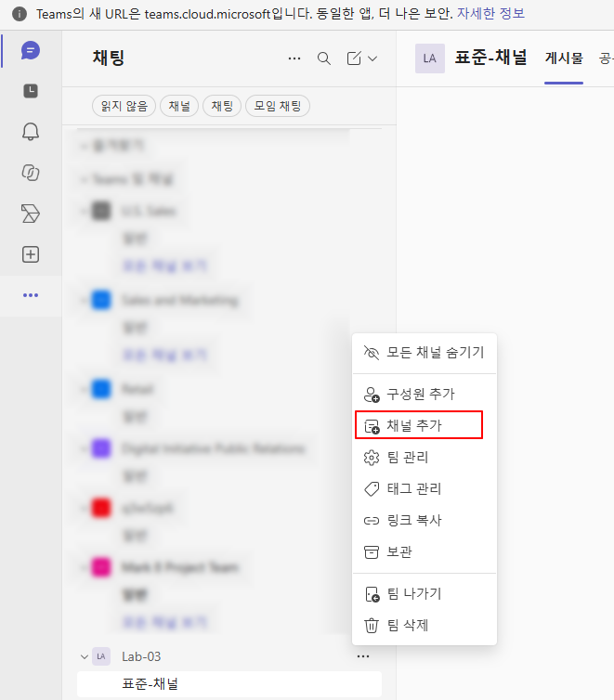Collapse the Lab-03 team chevron

(84, 656)
